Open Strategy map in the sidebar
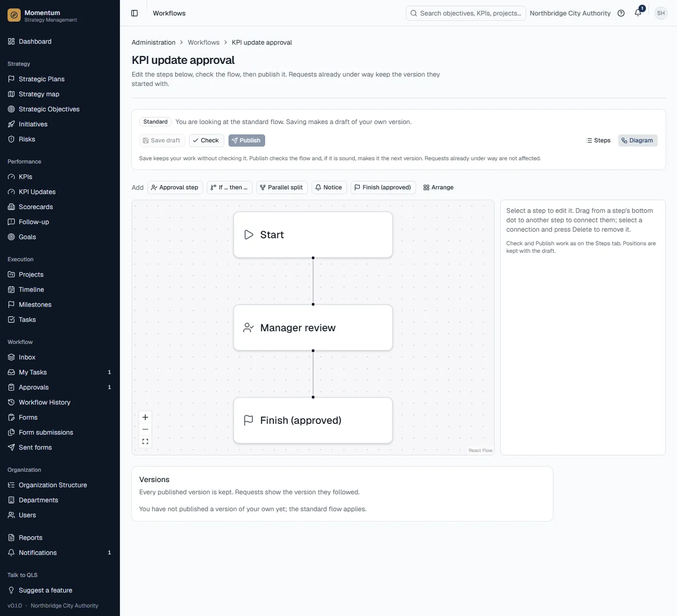The image size is (677, 616). (60, 94)
